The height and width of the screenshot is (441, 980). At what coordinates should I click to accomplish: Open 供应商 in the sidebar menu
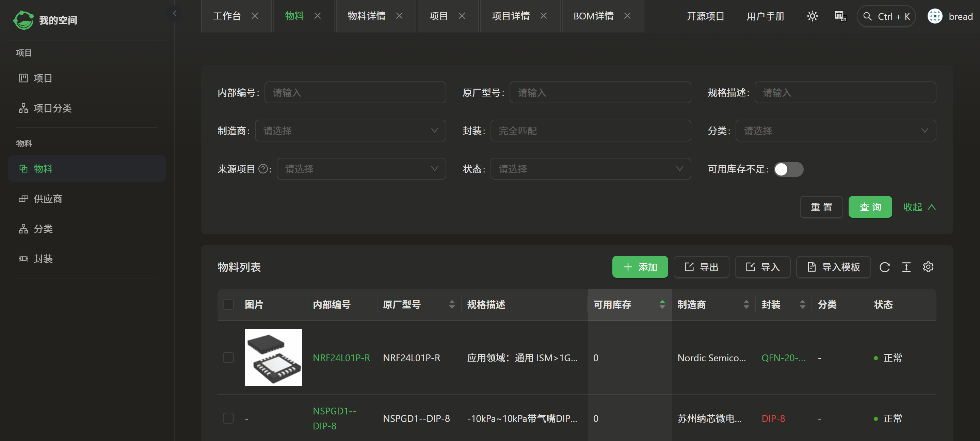pyautogui.click(x=48, y=199)
